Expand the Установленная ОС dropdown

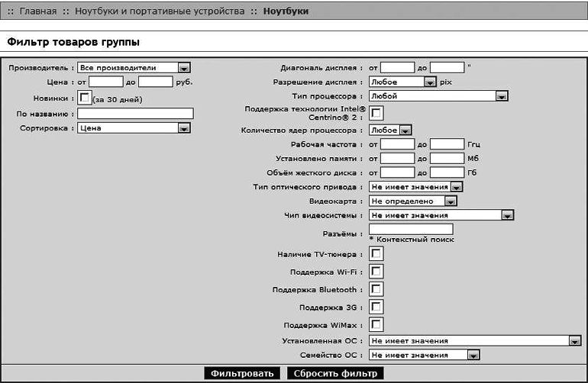(474, 341)
